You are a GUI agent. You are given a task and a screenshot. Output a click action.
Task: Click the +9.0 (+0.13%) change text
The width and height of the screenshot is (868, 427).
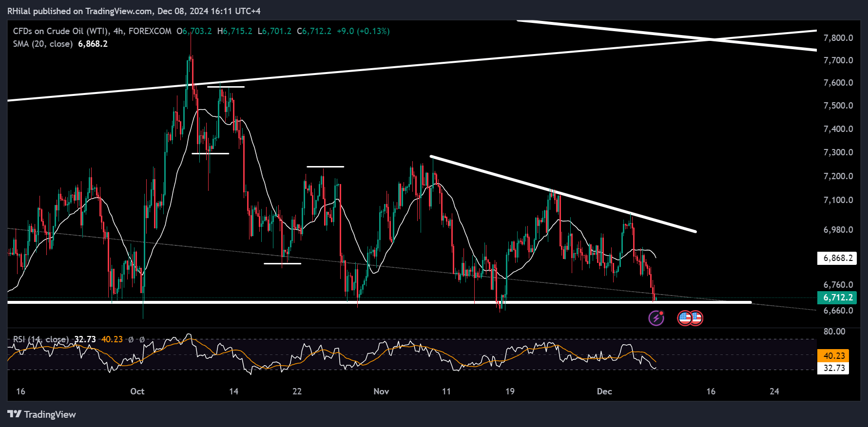pyautogui.click(x=363, y=31)
